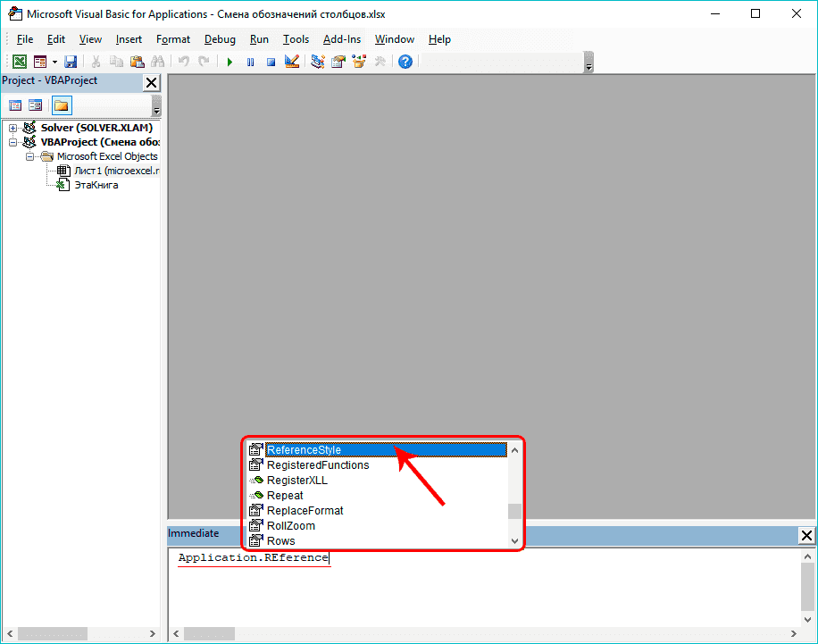Screen dimensions: 818x644
Task: Open Find using the binoculars icon
Action: tap(157, 61)
